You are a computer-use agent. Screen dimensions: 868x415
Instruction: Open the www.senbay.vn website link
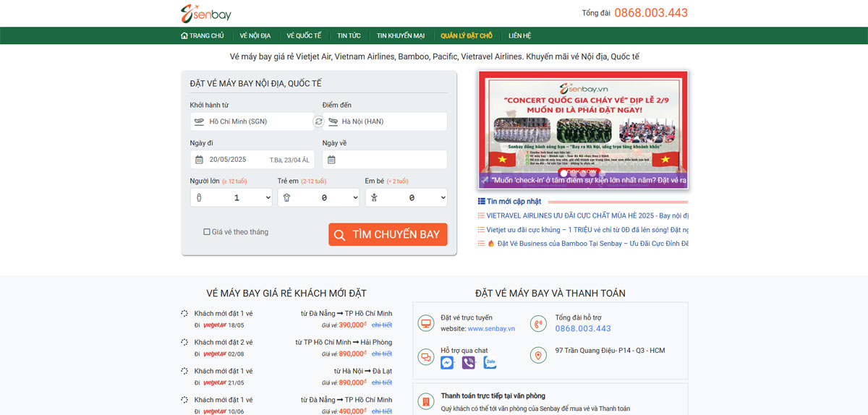click(491, 328)
